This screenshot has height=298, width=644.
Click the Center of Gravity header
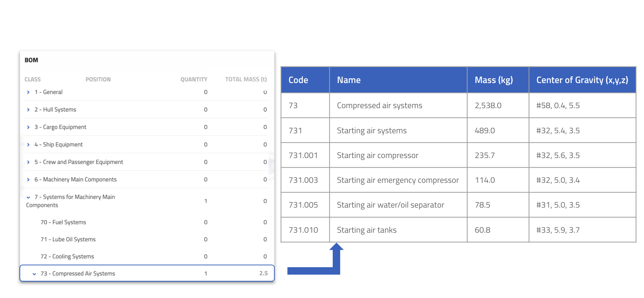(582, 80)
